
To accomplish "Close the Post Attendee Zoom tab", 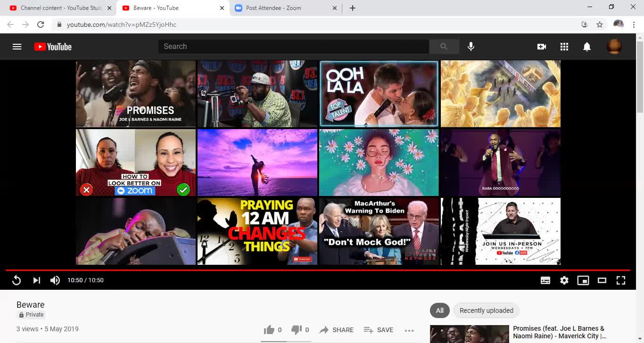I will [x=335, y=8].
